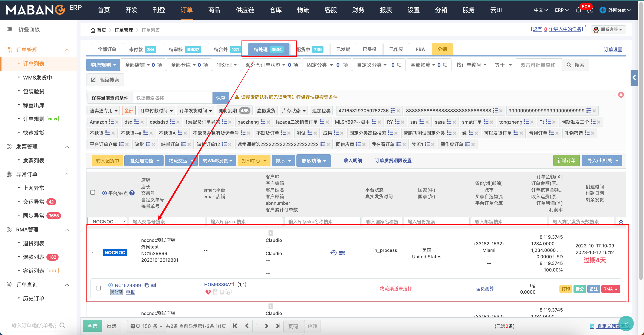This screenshot has height=335, width=644.
Task: Open 包装验货 in the sidebar
Action: [x=33, y=91]
